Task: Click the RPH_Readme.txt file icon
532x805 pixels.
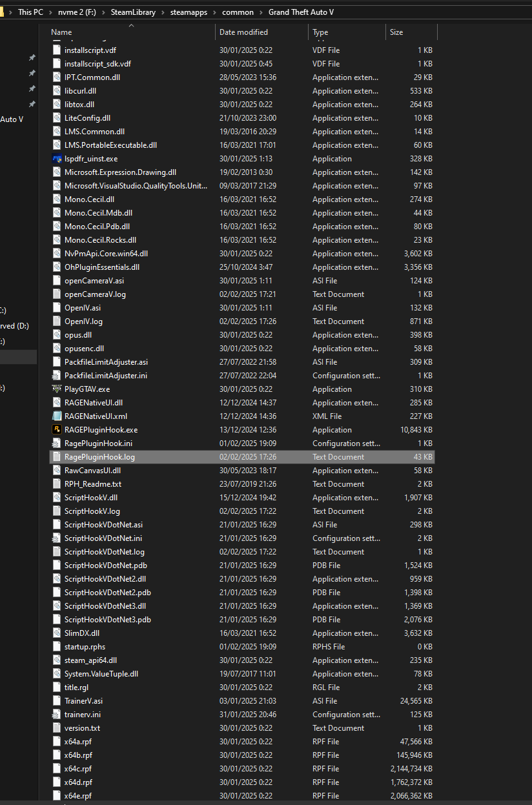Action: pyautogui.click(x=57, y=484)
